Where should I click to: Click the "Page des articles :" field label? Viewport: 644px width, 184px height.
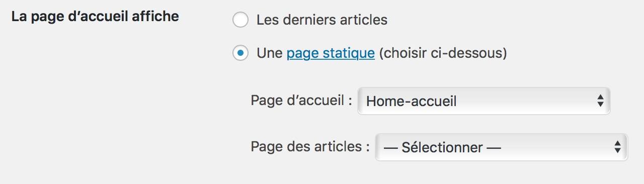[x=310, y=147]
